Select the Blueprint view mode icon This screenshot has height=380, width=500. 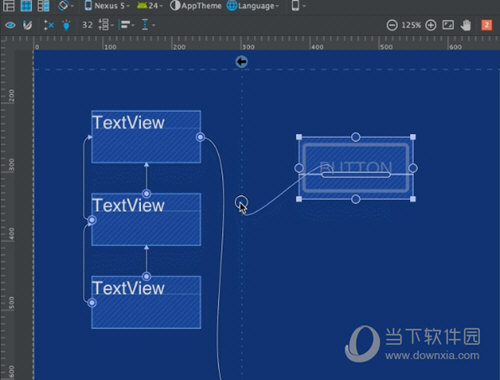pyautogui.click(x=26, y=5)
